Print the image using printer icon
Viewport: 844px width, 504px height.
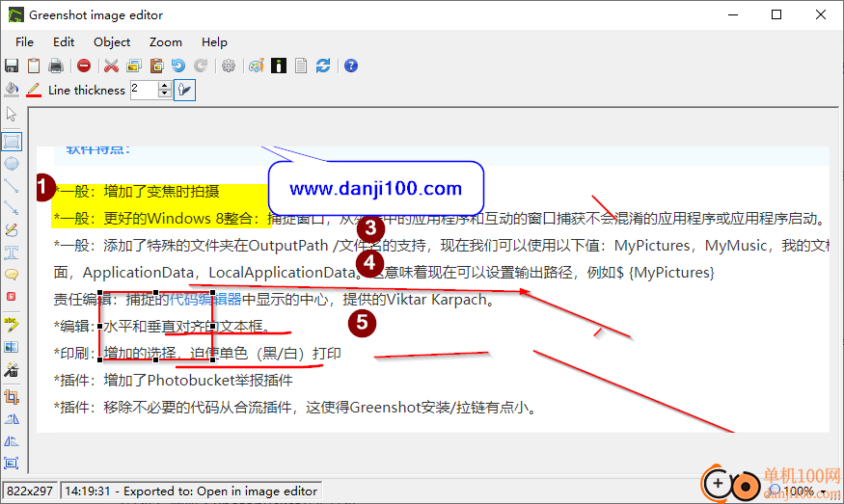(55, 66)
